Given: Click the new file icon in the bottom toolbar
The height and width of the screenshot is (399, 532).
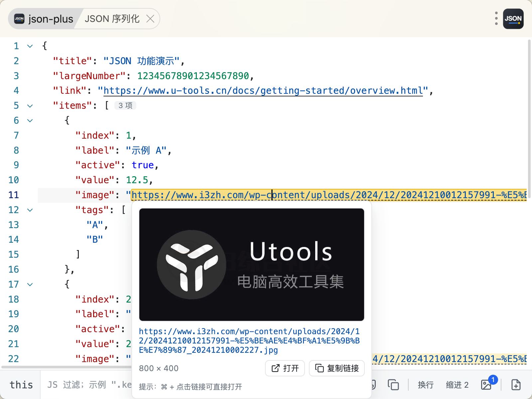Looking at the screenshot, I should [x=516, y=385].
